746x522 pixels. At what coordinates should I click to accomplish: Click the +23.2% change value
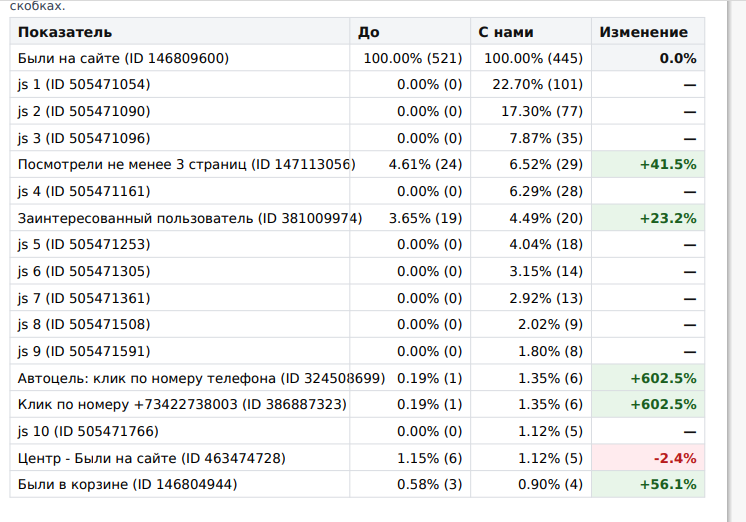(667, 218)
